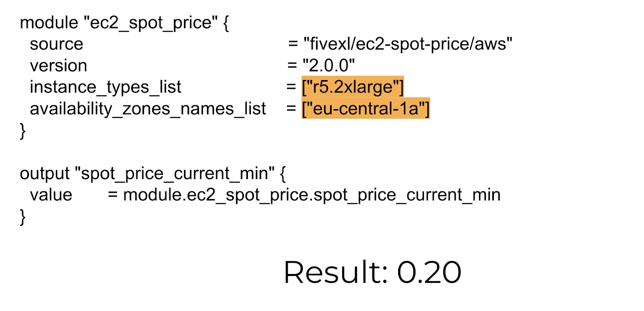Click the equals sign after availability_zones_names_list
The image size is (644, 311).
(x=291, y=109)
